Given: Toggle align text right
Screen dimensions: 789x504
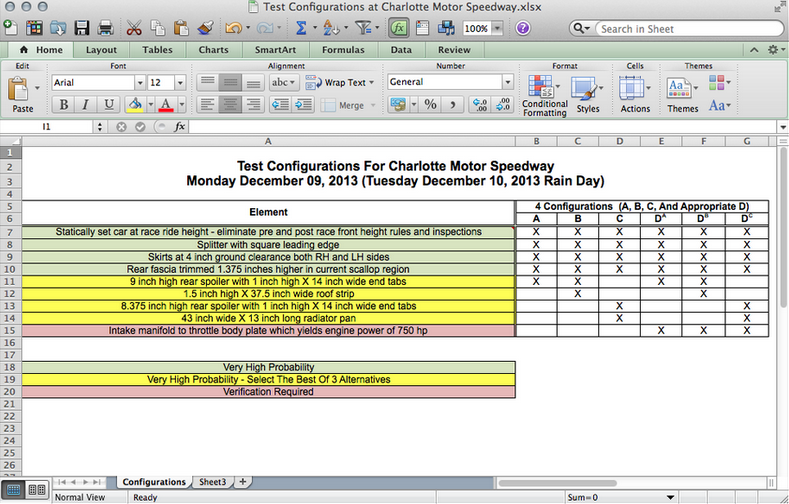Looking at the screenshot, I should click(254, 105).
